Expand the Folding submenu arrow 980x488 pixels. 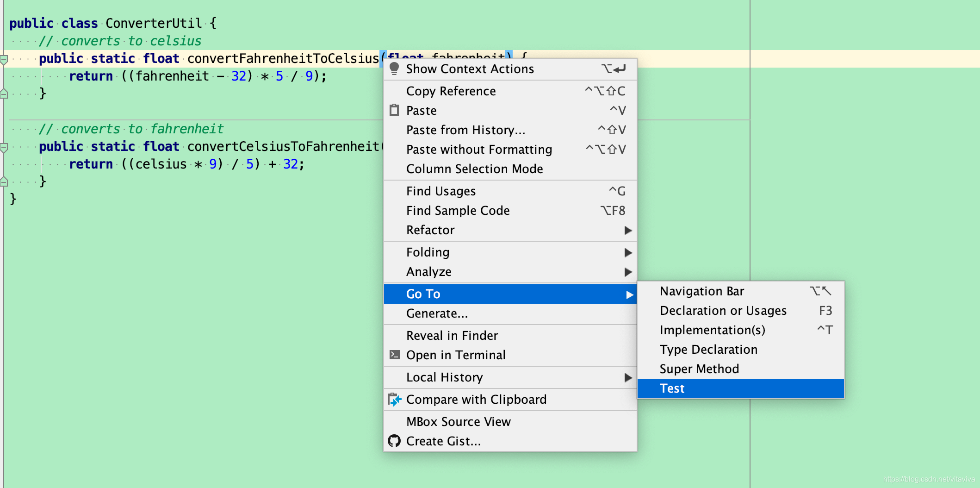(628, 252)
